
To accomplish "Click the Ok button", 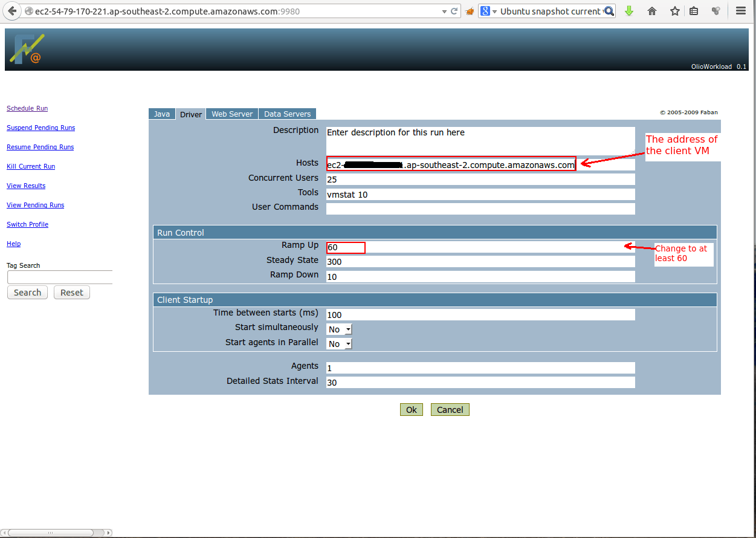I will (x=411, y=409).
